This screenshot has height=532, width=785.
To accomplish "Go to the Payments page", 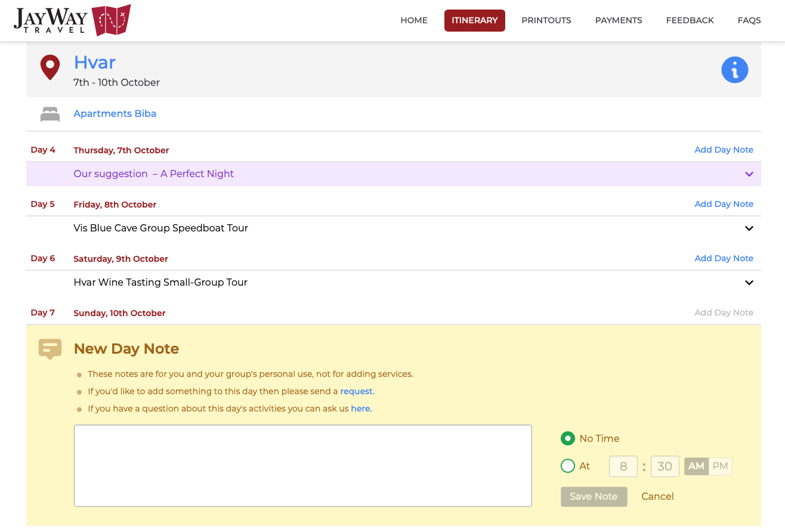I will coord(619,20).
